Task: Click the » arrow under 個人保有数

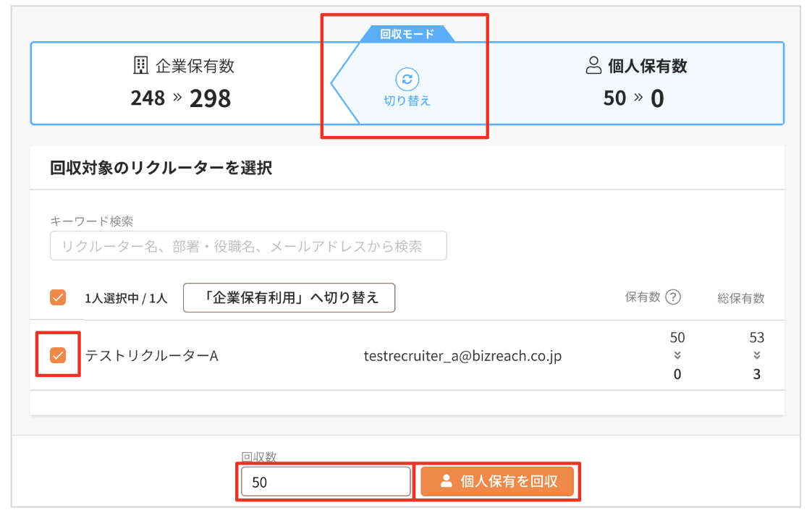Action: point(638,97)
